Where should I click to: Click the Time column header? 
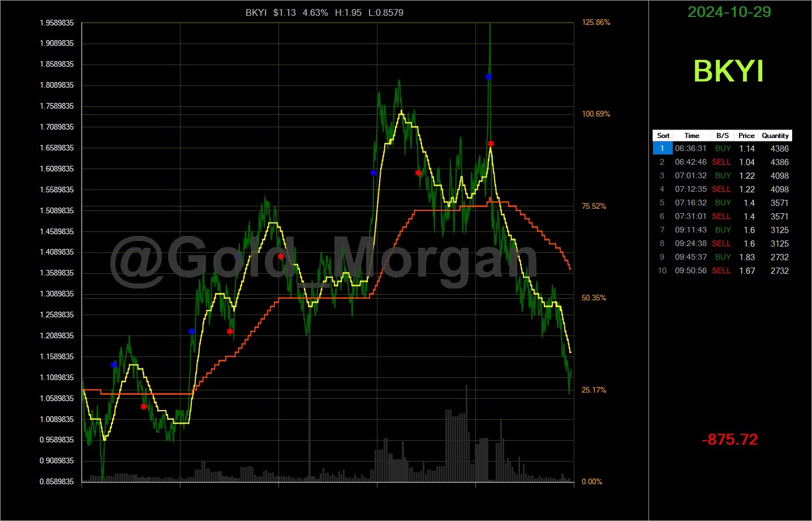(x=691, y=136)
